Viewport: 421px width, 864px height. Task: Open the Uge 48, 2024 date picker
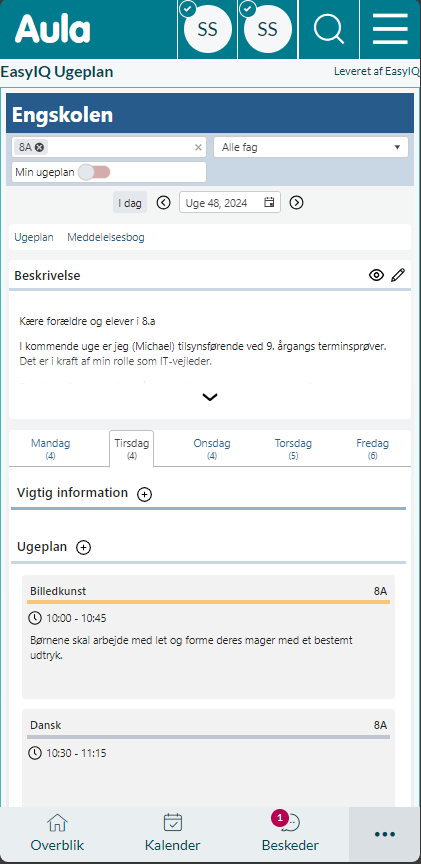click(x=230, y=203)
